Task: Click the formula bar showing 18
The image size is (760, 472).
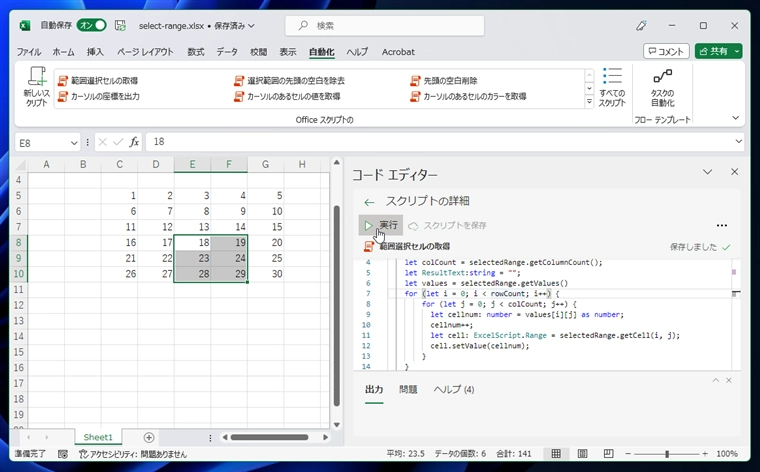Action: (439, 142)
